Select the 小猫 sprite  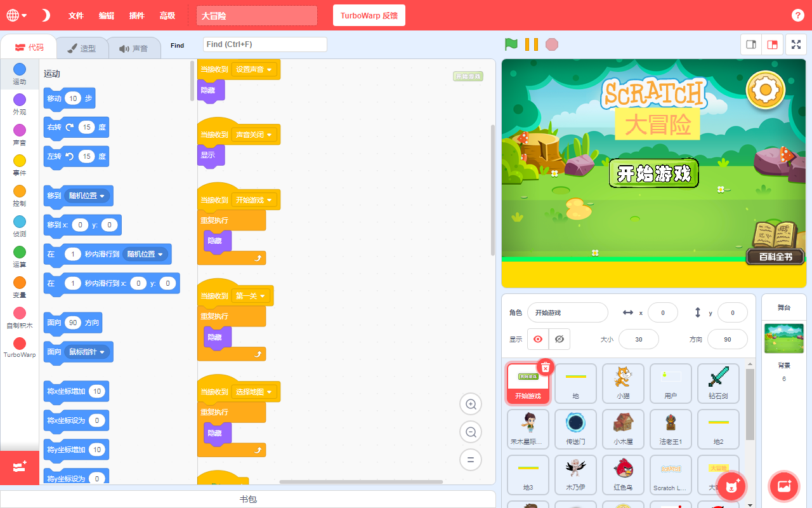(623, 384)
